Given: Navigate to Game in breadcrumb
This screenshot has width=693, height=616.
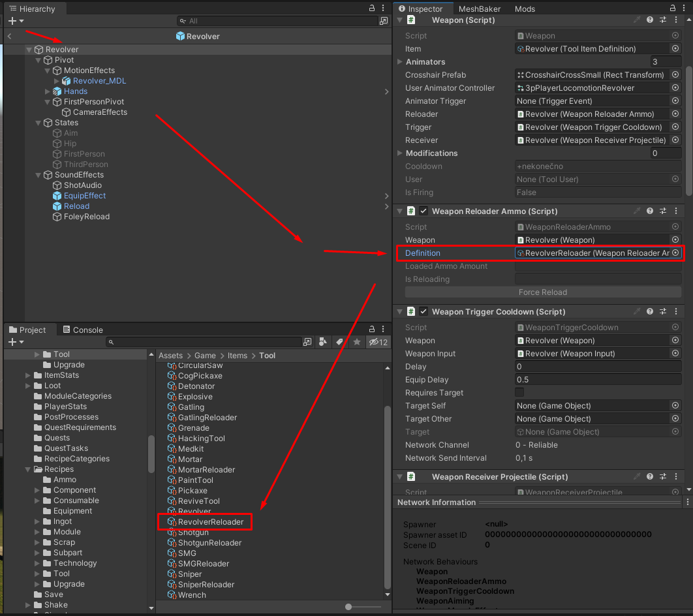Looking at the screenshot, I should (205, 355).
